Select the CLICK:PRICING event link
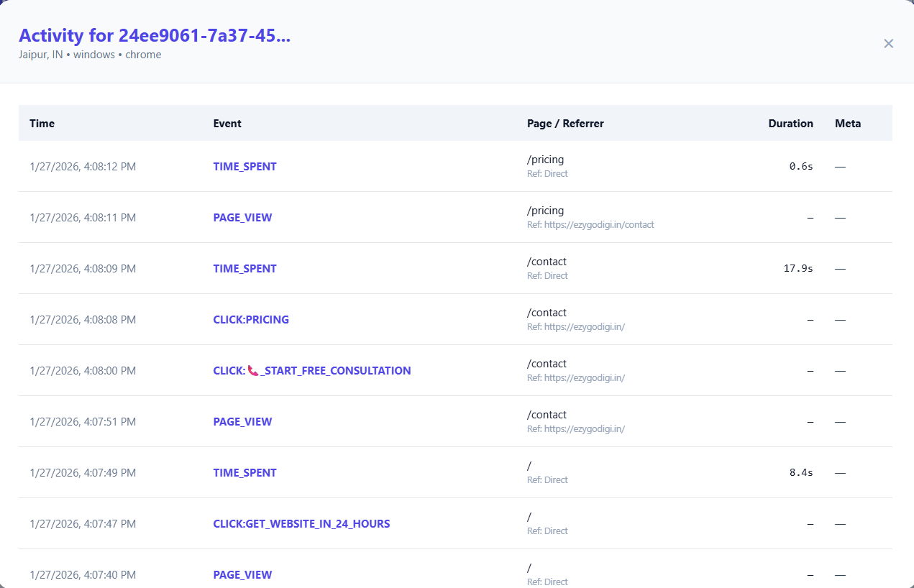Image resolution: width=914 pixels, height=588 pixels. 251,319
